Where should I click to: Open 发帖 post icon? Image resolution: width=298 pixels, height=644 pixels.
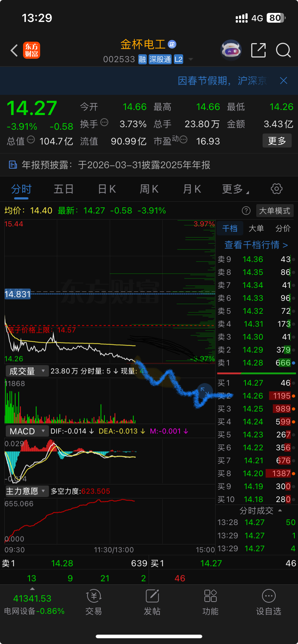point(152,602)
